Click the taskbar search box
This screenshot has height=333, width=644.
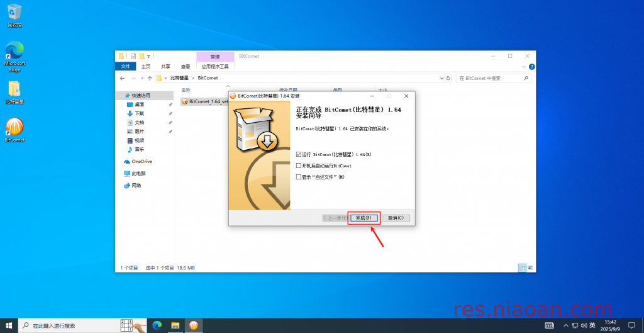tap(83, 325)
